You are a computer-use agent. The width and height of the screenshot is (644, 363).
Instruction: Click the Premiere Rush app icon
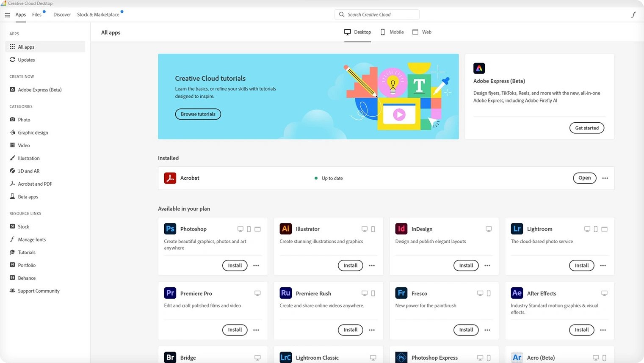click(285, 293)
